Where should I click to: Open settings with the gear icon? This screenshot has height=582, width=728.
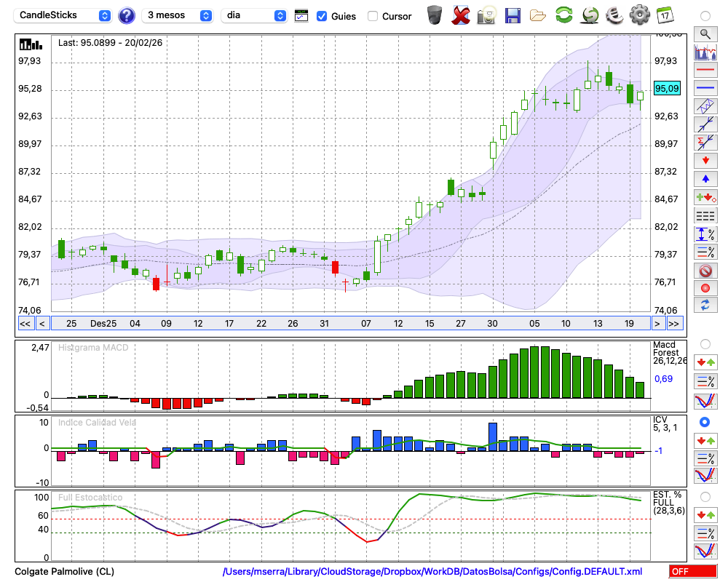[639, 15]
